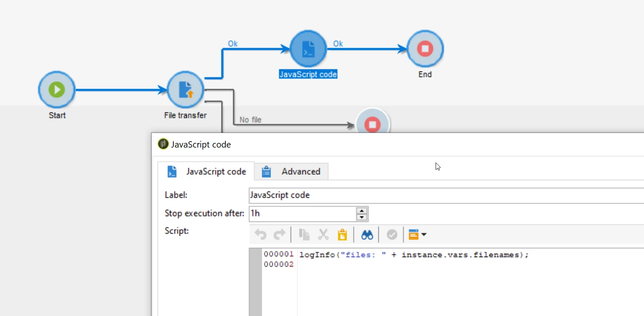Select the Start activity node
This screenshot has width=644, height=316.
[x=56, y=89]
